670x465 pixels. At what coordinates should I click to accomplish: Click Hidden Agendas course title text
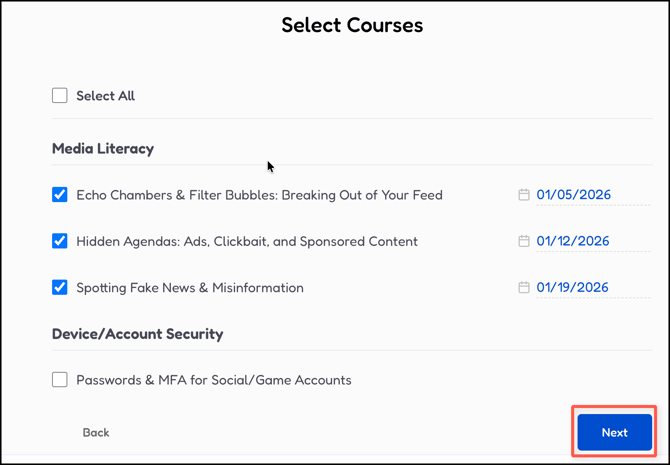coord(247,241)
